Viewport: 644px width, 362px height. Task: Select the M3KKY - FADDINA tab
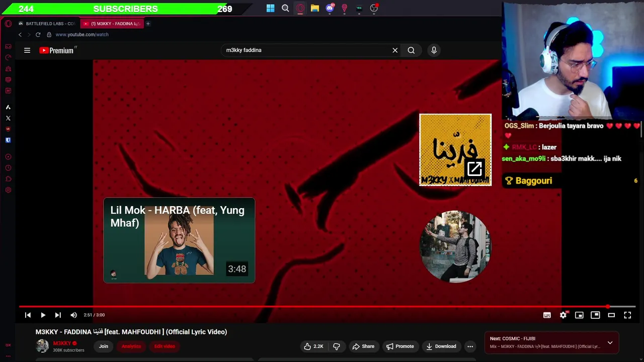112,24
